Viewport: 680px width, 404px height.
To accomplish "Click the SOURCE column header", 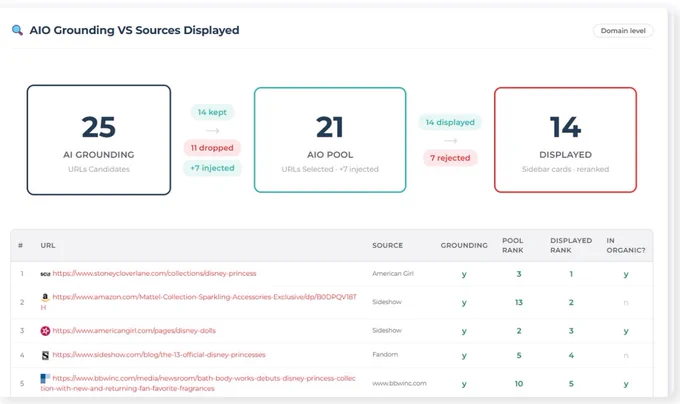I will click(387, 245).
